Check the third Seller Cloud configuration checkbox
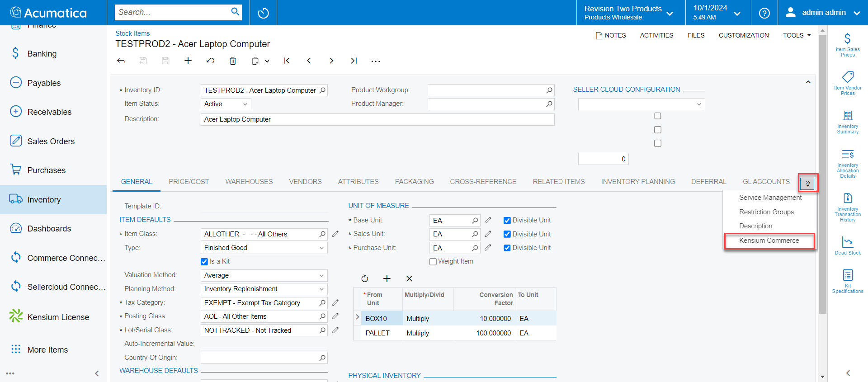 (658, 143)
